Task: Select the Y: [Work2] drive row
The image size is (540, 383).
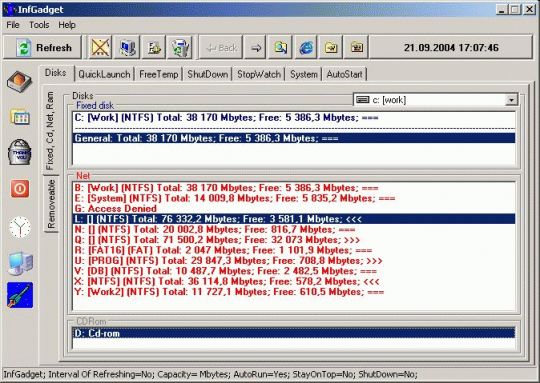Action: 294,292
